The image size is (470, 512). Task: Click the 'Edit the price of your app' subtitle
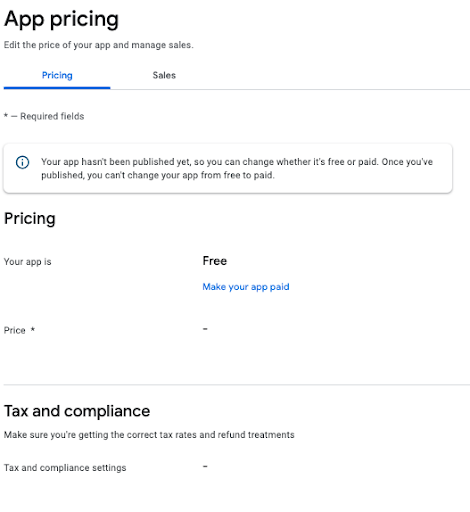(x=98, y=45)
